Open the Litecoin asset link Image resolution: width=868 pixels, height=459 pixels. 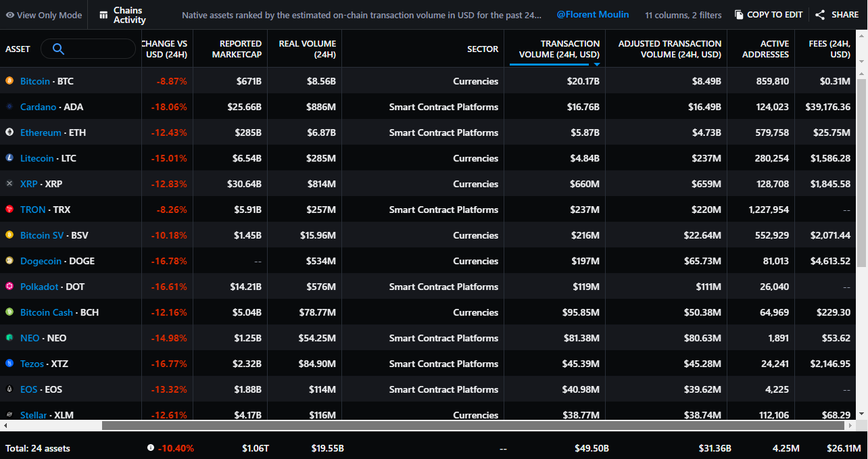[37, 158]
